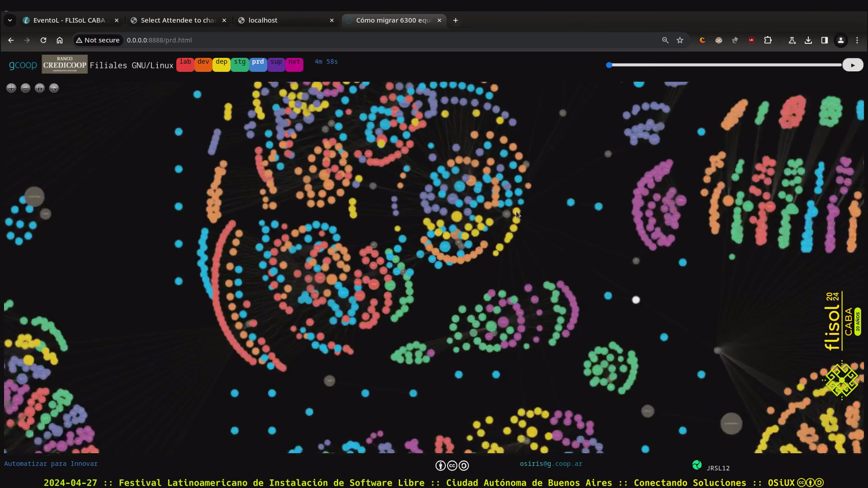
Task: Switch to the Select Attendee tab
Action: [x=178, y=20]
